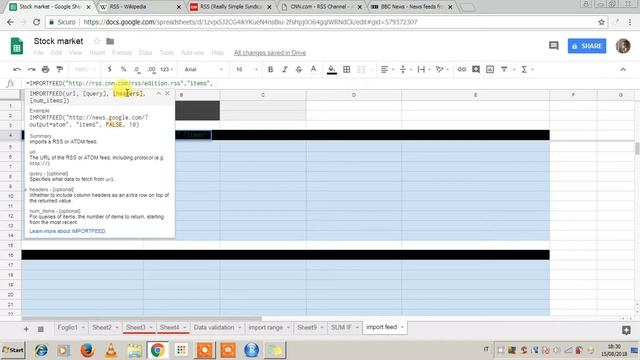This screenshot has width=640, height=360.
Task: Open the Windows Start button
Action: [13, 350]
